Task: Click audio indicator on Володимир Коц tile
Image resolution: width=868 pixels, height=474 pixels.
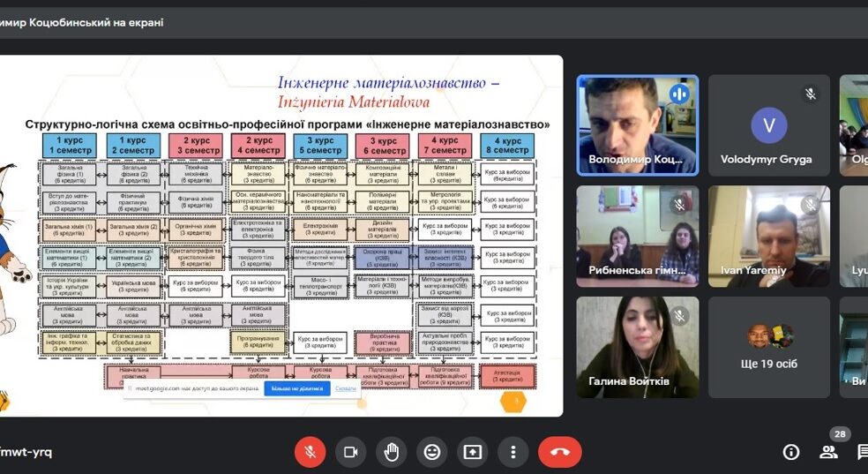Action: 678,94
